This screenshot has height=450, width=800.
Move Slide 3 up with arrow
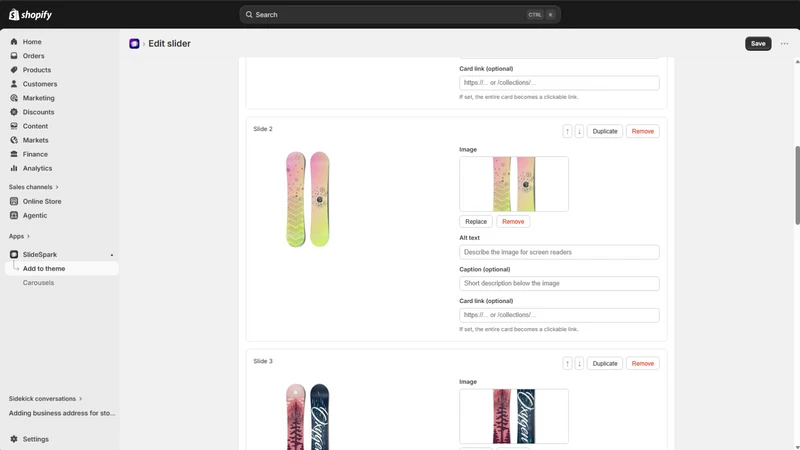tap(567, 363)
